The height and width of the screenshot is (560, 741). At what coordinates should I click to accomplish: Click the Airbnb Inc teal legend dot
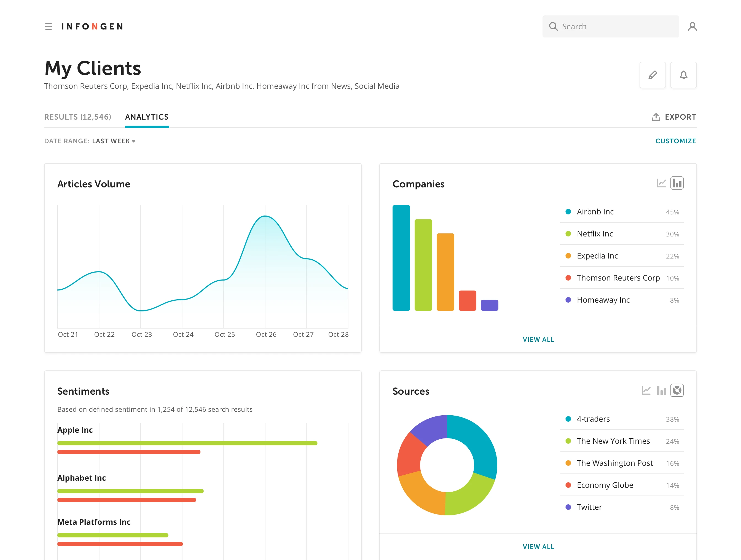(568, 212)
